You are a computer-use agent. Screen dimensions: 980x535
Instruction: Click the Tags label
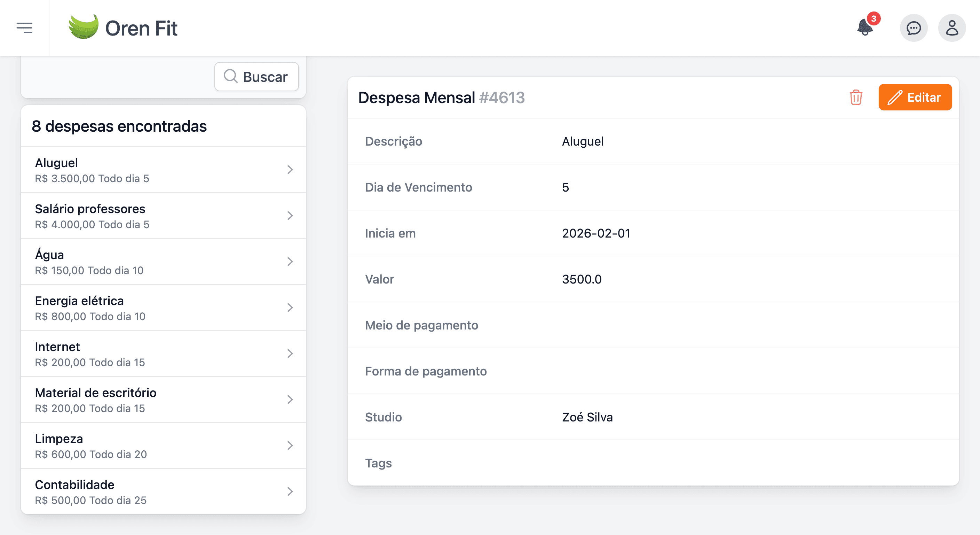pos(378,463)
